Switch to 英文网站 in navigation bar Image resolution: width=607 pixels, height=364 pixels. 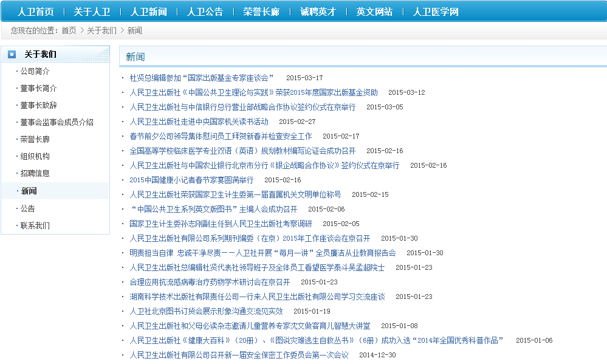[374, 12]
